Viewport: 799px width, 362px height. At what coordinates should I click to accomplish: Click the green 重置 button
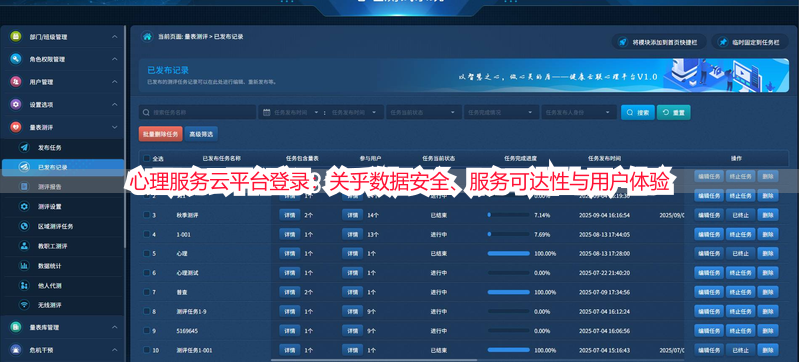[x=674, y=112]
